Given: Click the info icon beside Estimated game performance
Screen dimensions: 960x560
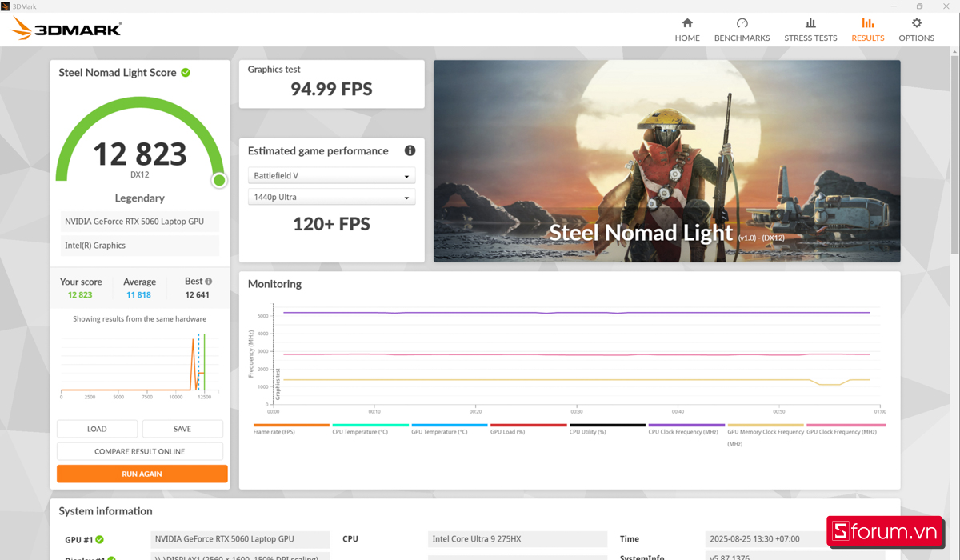Looking at the screenshot, I should click(410, 150).
